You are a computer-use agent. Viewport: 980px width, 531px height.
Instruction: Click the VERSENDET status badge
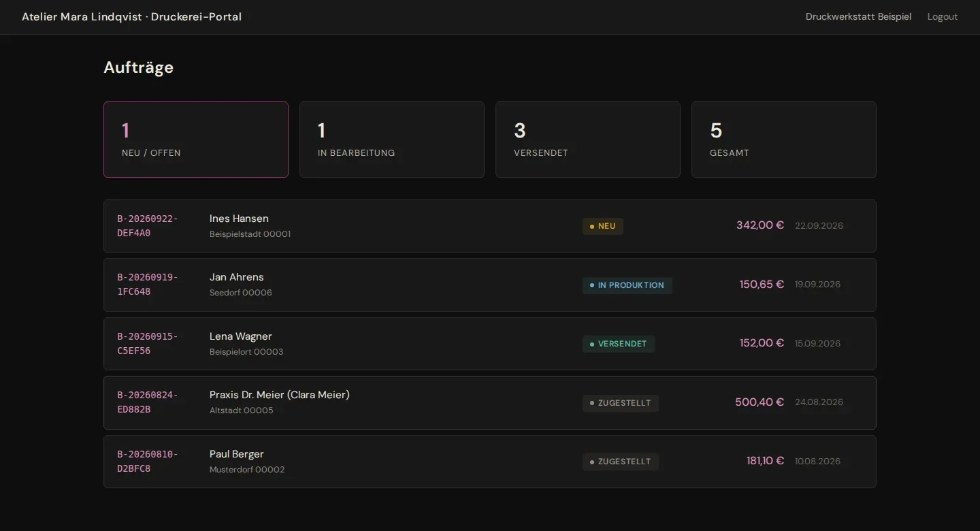pyautogui.click(x=619, y=344)
